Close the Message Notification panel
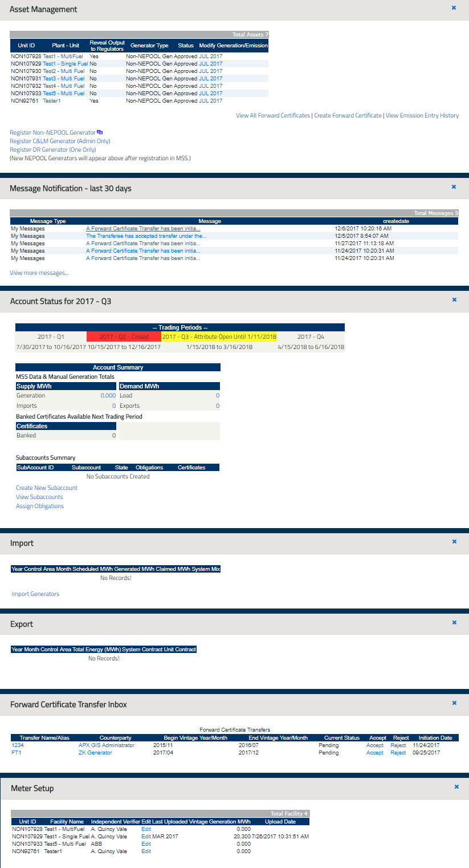Viewport: 469px width, 868px height. coord(454,186)
